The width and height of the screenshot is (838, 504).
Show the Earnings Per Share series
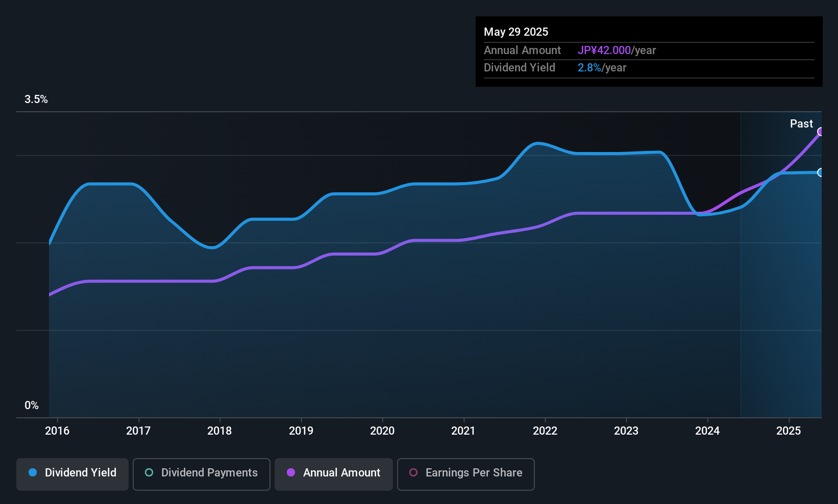465,474
